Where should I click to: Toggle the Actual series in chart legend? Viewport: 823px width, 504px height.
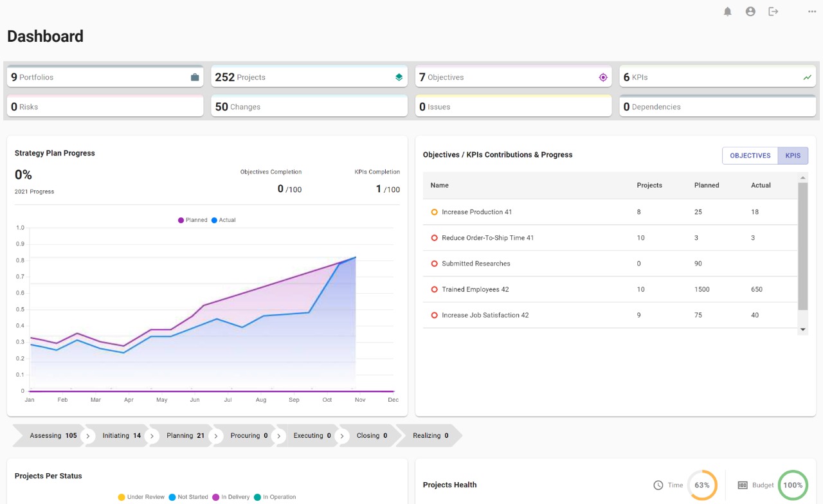coord(223,220)
